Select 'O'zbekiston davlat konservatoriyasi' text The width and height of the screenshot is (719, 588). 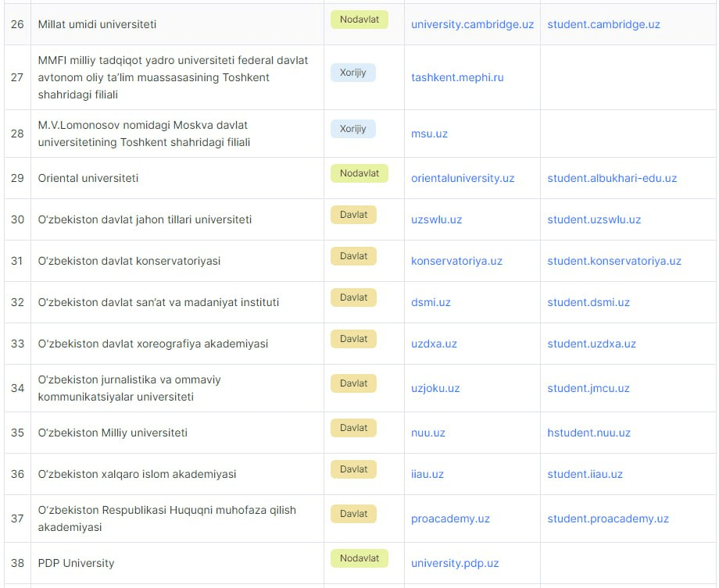click(x=129, y=261)
